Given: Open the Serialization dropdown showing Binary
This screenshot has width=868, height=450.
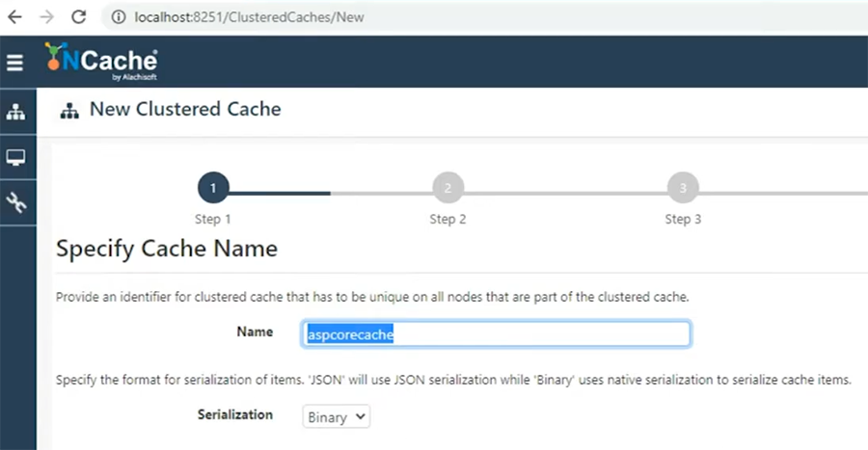Looking at the screenshot, I should click(336, 417).
